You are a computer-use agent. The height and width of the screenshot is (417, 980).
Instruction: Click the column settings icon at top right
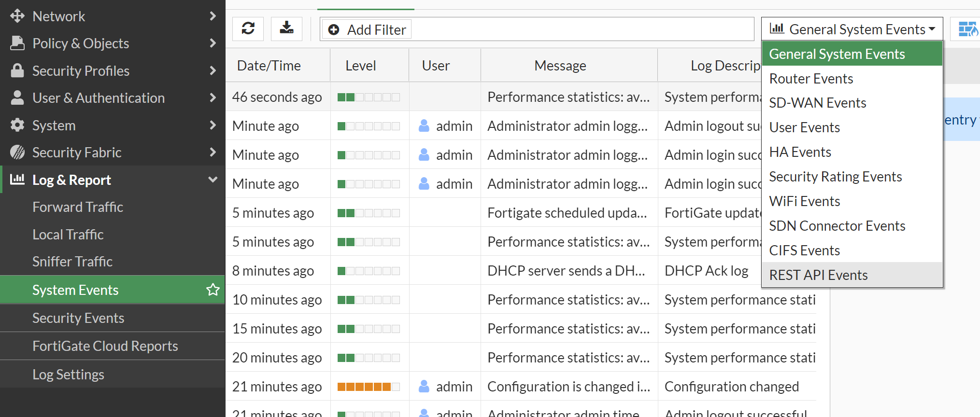pyautogui.click(x=967, y=29)
